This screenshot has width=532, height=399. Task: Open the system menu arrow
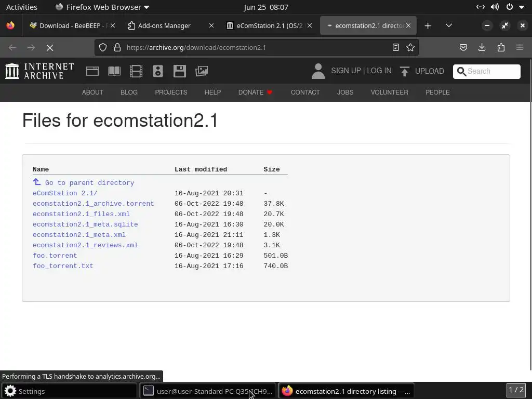pyautogui.click(x=522, y=7)
